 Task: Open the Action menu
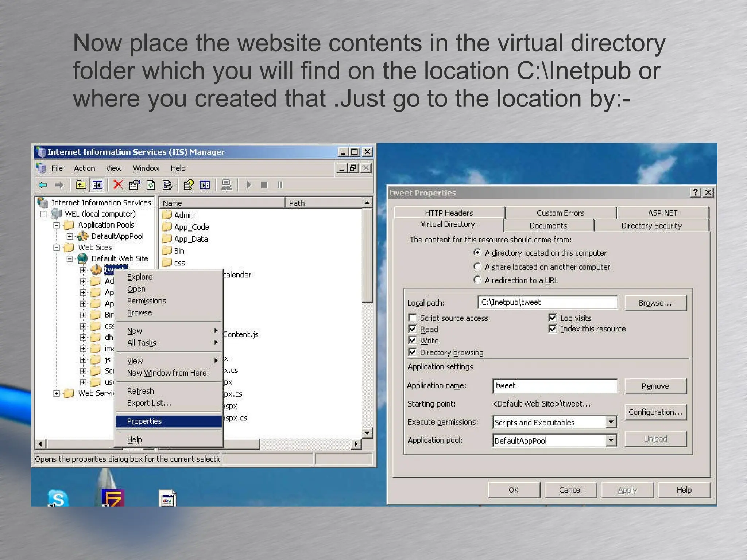[x=84, y=168]
